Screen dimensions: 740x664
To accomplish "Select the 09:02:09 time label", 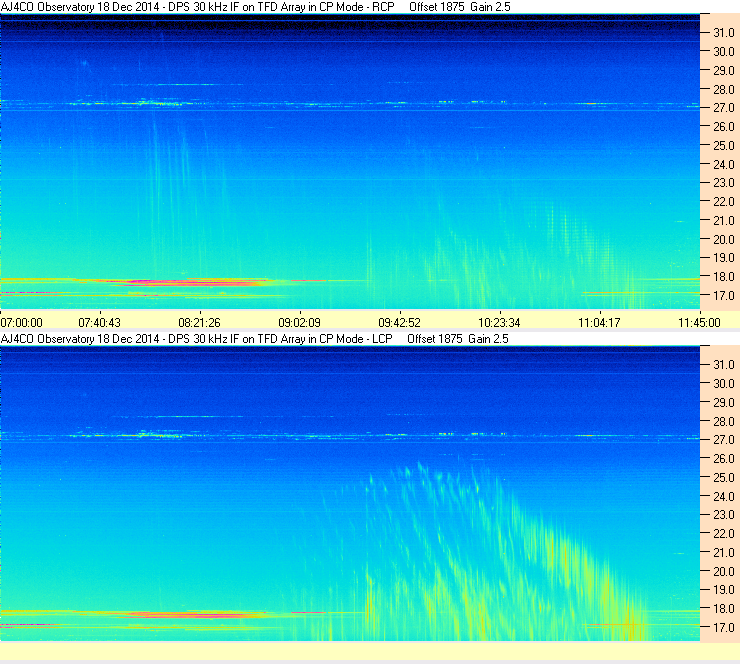I will [300, 323].
